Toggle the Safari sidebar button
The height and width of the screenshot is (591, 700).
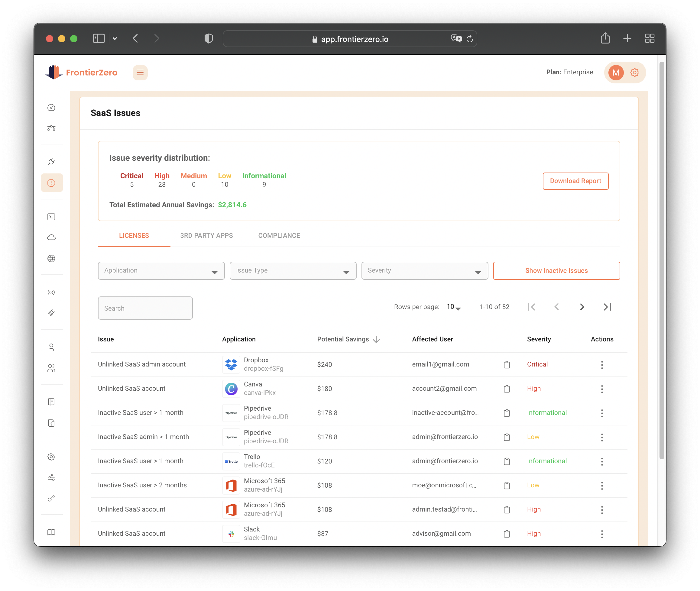[x=99, y=39]
